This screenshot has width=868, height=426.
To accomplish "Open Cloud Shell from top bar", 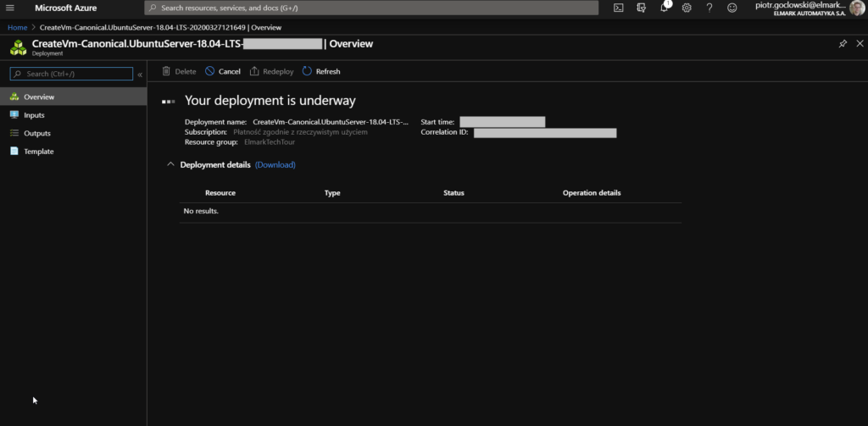I will tap(619, 8).
